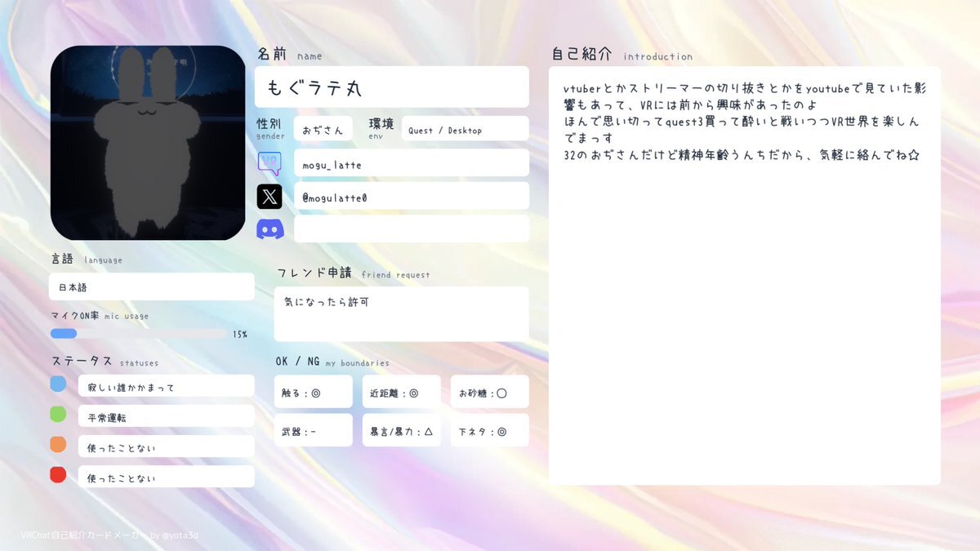The height and width of the screenshot is (551, 980).
Task: Click the blue status text 寂しい誰かかまって
Action: tap(167, 386)
